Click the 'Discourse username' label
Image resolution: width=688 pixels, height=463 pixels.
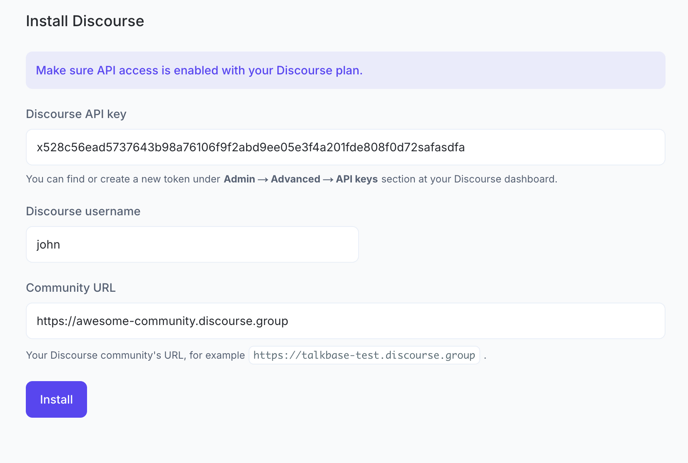[83, 211]
